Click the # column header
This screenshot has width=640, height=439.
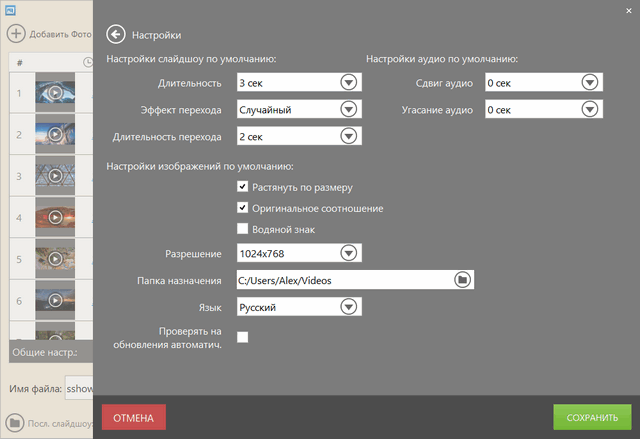20,63
